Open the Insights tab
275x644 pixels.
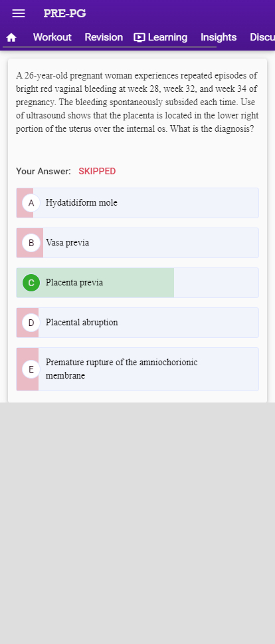click(219, 37)
